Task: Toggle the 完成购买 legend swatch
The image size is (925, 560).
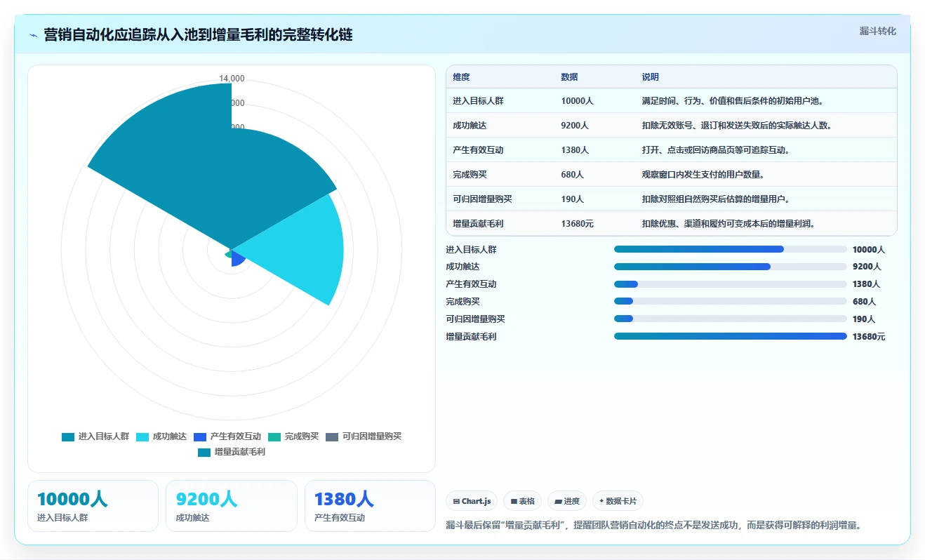Action: tap(274, 436)
